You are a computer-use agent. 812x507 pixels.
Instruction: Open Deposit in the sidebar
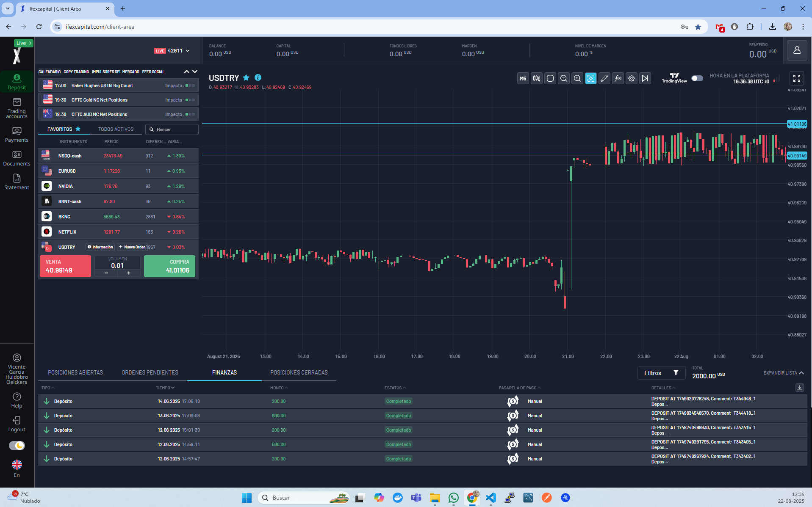click(17, 82)
